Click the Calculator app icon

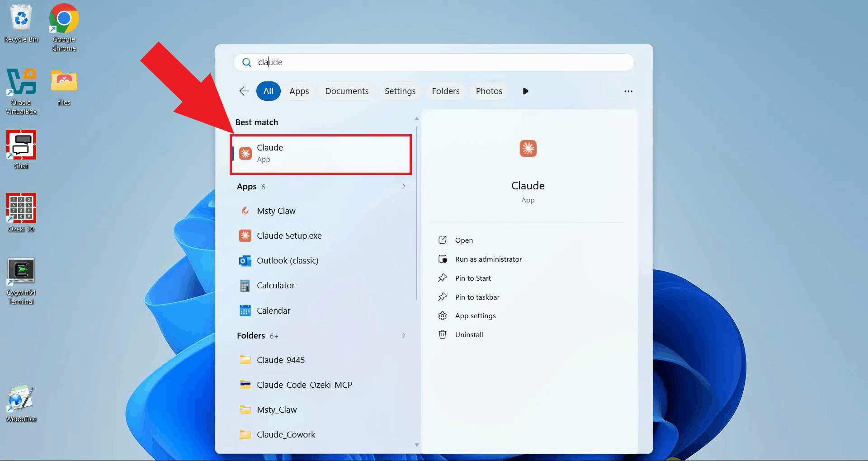click(x=245, y=286)
